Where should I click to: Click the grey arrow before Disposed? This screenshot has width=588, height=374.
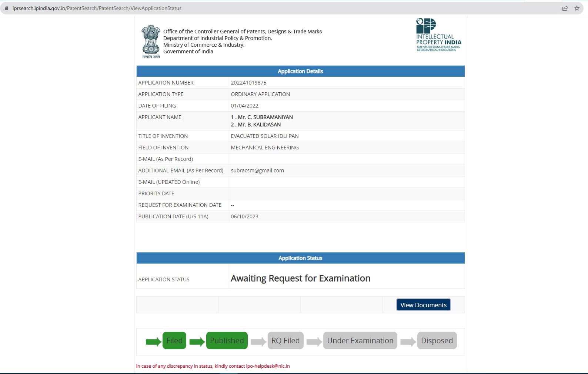pos(408,341)
